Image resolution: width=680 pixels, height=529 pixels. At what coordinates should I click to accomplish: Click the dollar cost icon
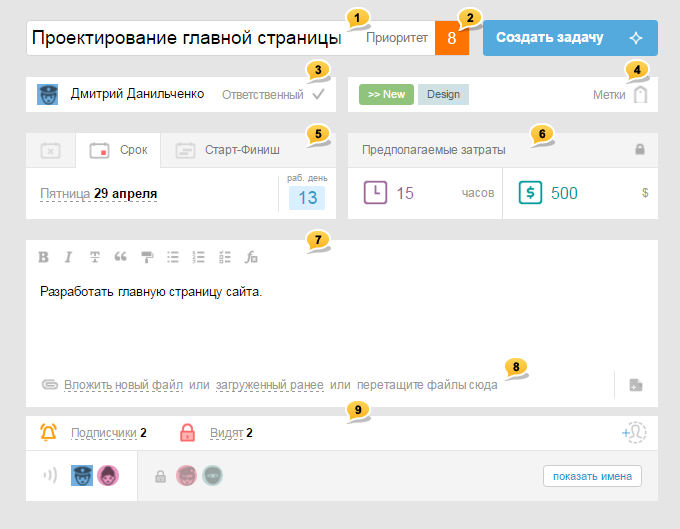pyautogui.click(x=530, y=193)
